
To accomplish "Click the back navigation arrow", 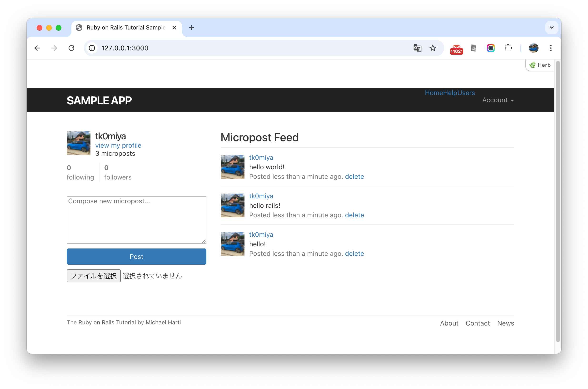I will pos(37,48).
